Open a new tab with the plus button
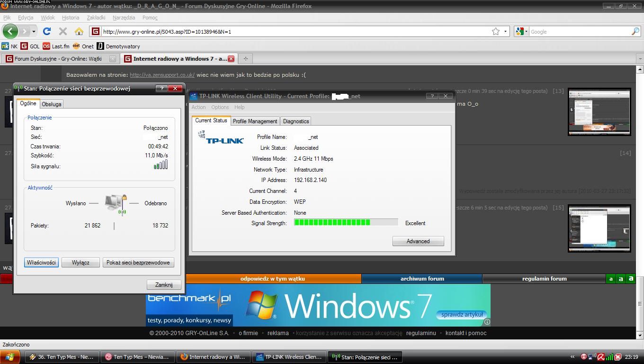Viewport: 644px width, 364px height. click(x=245, y=59)
